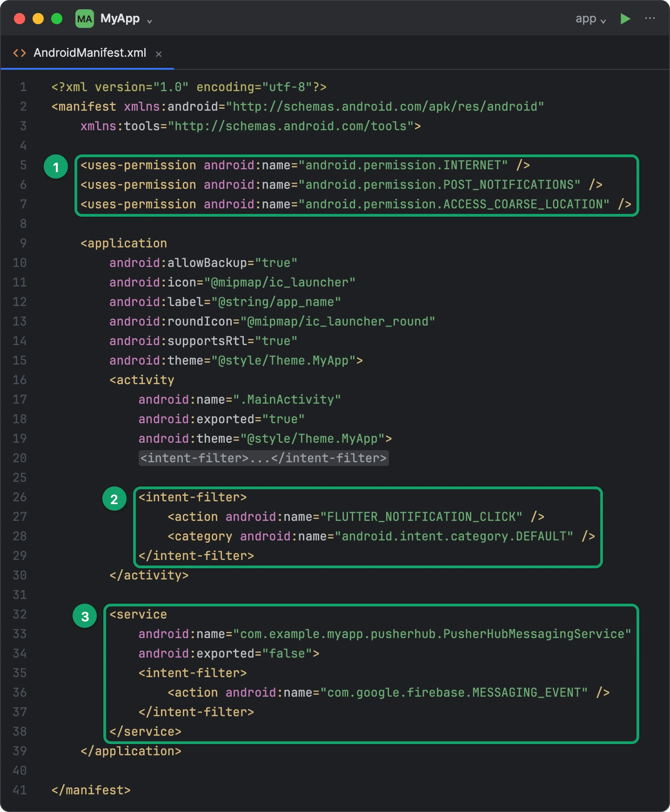Open the app run configuration dropdown
Image resolution: width=670 pixels, height=812 pixels.
pyautogui.click(x=590, y=19)
